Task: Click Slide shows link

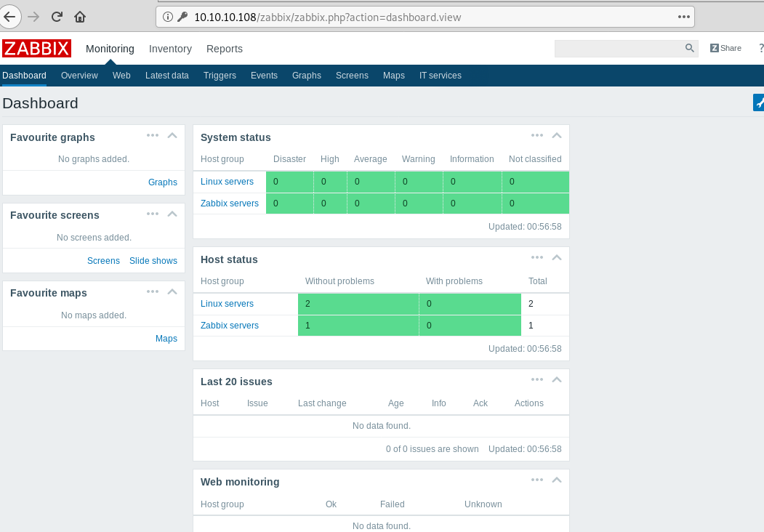Action: point(153,261)
